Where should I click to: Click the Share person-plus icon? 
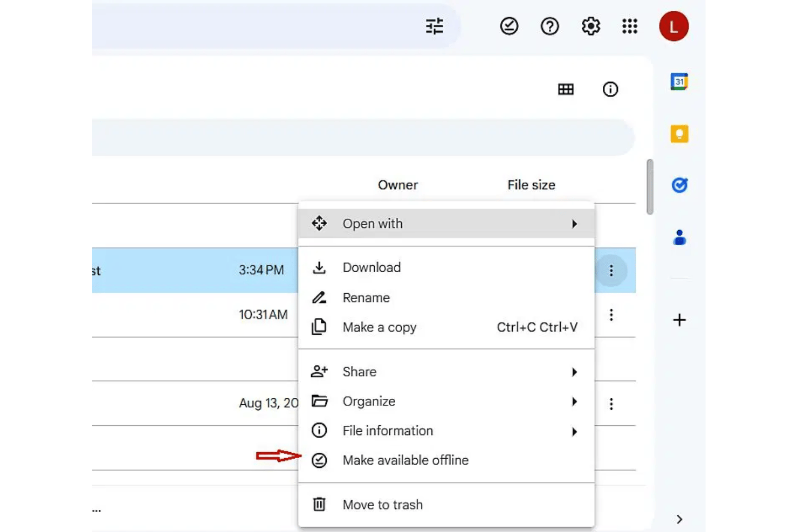pos(319,371)
